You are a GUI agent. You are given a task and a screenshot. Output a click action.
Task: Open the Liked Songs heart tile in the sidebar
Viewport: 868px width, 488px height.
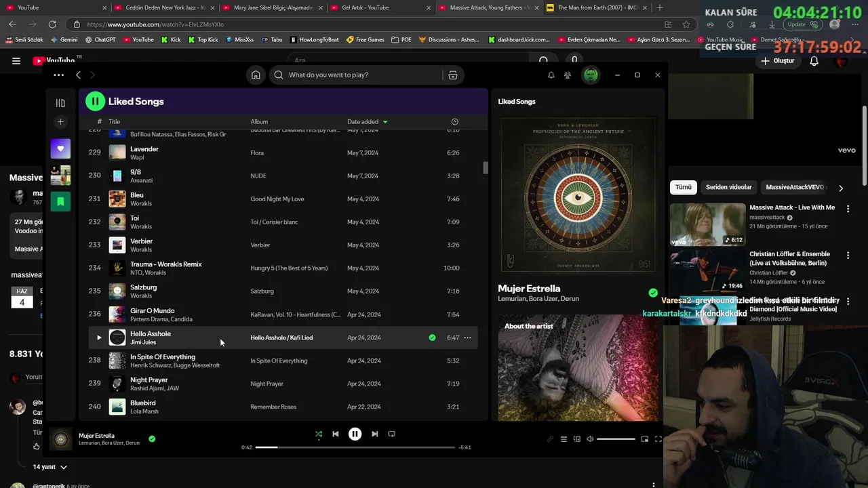click(60, 148)
